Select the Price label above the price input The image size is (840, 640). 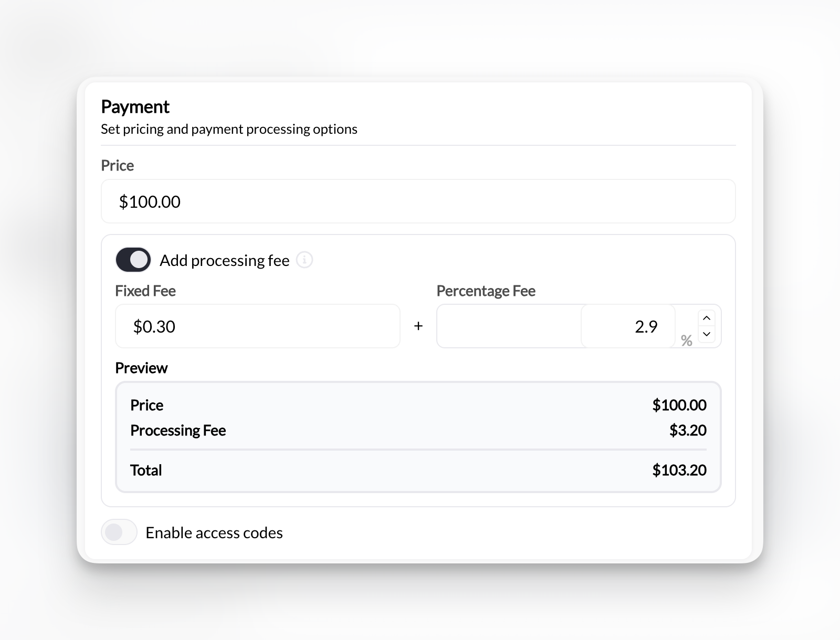[x=117, y=165]
